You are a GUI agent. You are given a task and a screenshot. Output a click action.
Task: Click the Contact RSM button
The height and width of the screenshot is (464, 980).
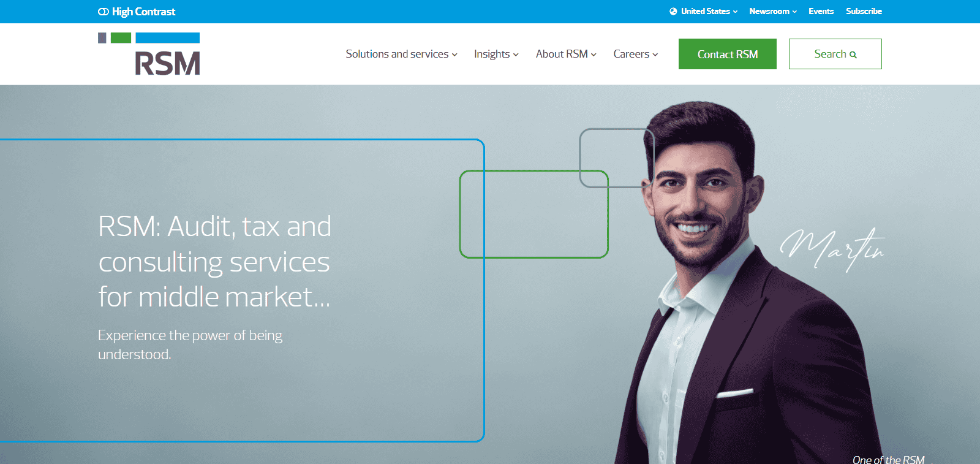click(x=728, y=54)
